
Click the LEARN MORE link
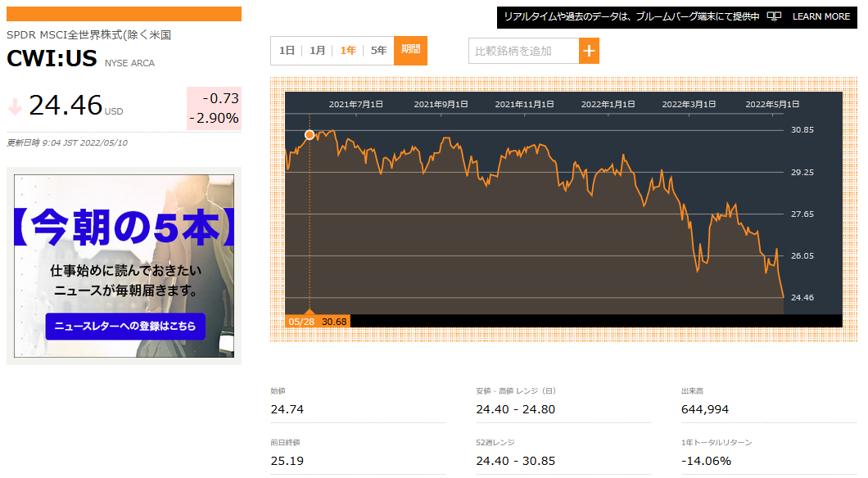[x=821, y=16]
